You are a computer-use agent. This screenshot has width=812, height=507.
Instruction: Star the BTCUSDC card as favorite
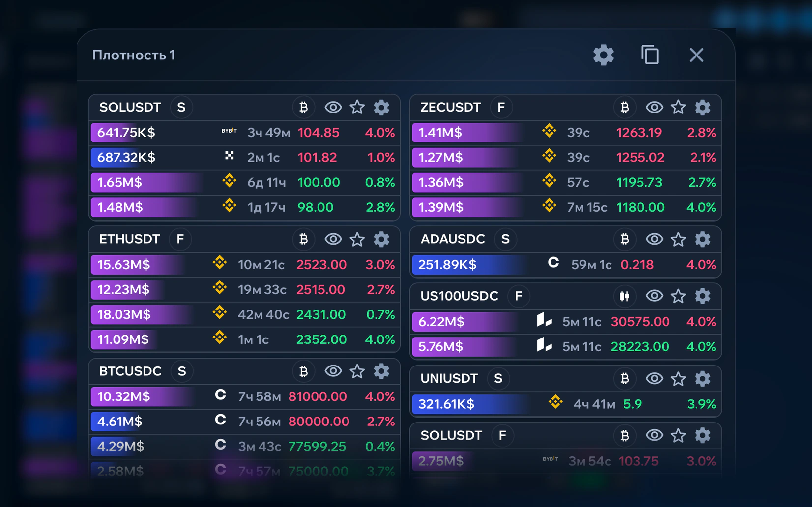click(x=357, y=371)
